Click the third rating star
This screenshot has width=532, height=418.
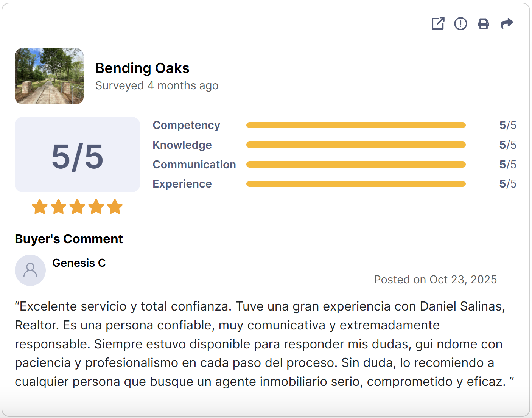tap(77, 207)
